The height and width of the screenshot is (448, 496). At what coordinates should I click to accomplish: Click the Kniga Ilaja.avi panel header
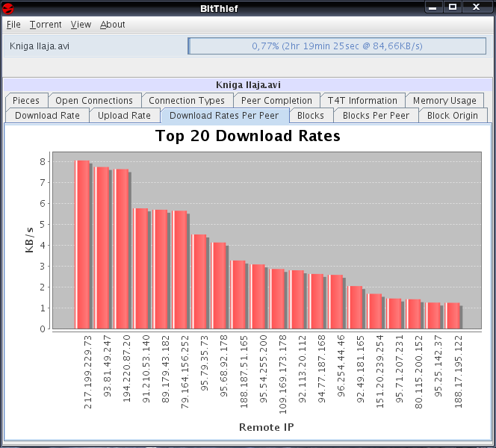point(248,84)
